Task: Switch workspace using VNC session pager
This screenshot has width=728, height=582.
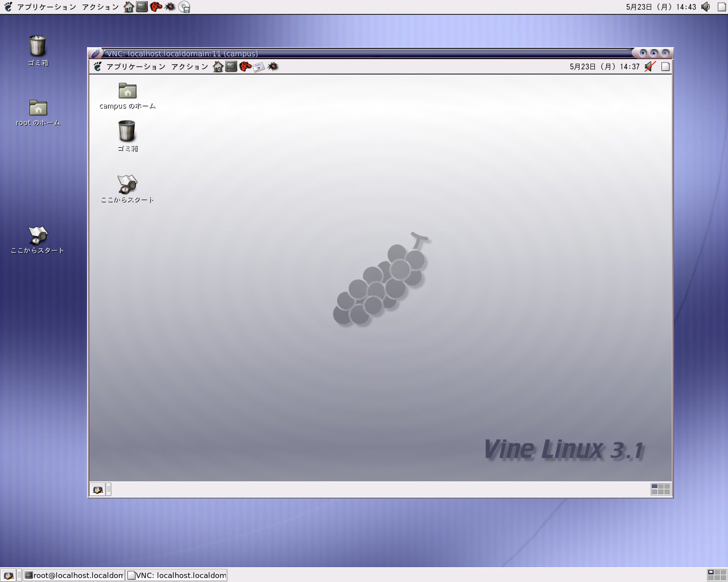Action: click(x=660, y=489)
